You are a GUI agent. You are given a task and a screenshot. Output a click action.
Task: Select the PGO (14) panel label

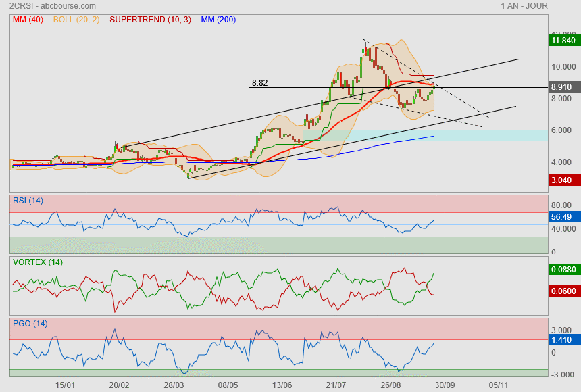pyautogui.click(x=30, y=323)
